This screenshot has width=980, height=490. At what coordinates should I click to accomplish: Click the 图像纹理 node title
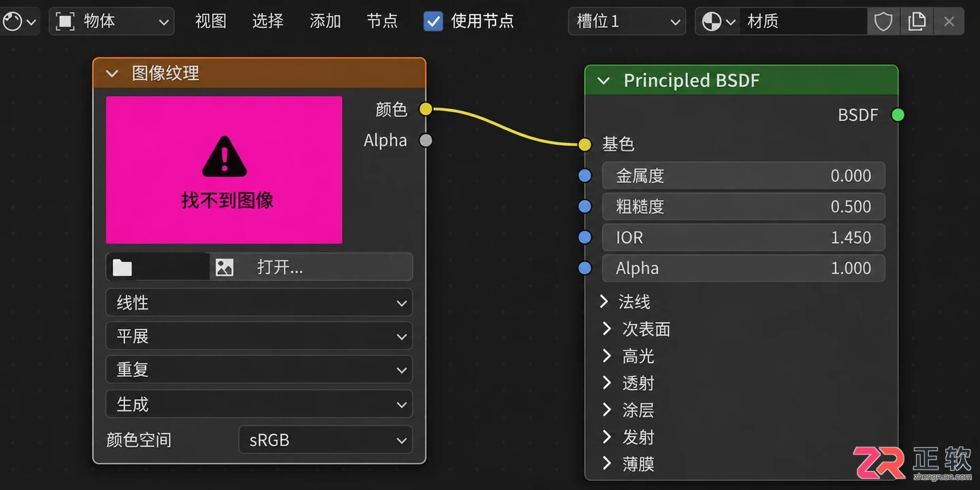coord(165,73)
